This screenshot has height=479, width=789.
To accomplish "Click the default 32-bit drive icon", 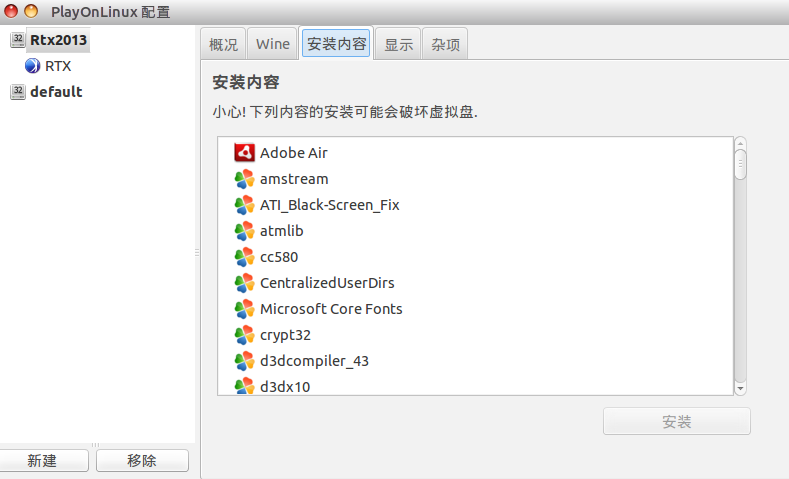I will pyautogui.click(x=18, y=92).
